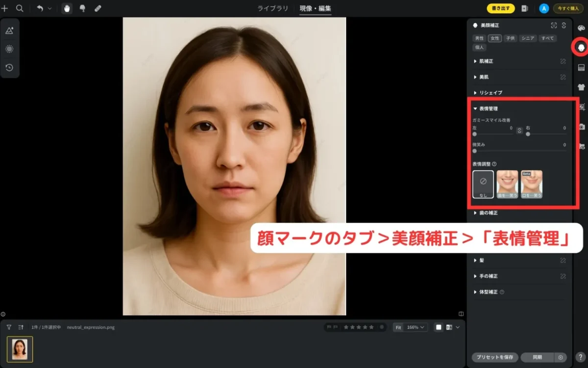Open the clothing shirt panel tab

click(581, 87)
